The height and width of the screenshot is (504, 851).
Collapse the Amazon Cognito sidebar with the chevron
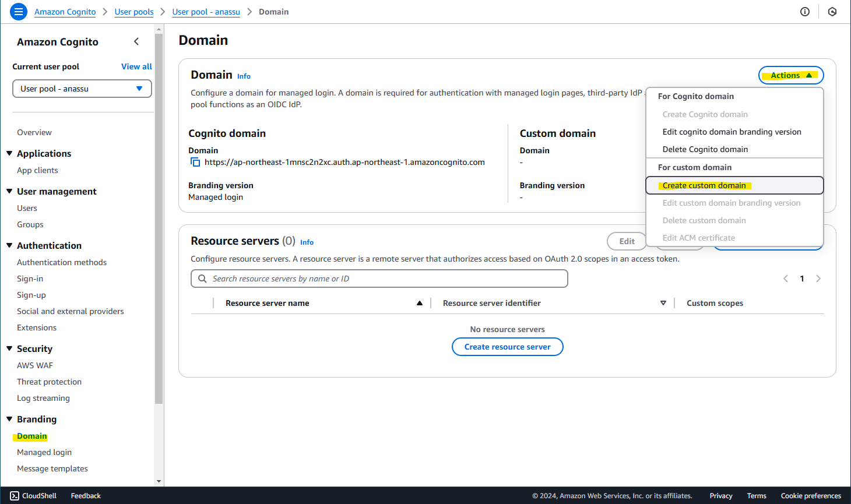pyautogui.click(x=136, y=41)
